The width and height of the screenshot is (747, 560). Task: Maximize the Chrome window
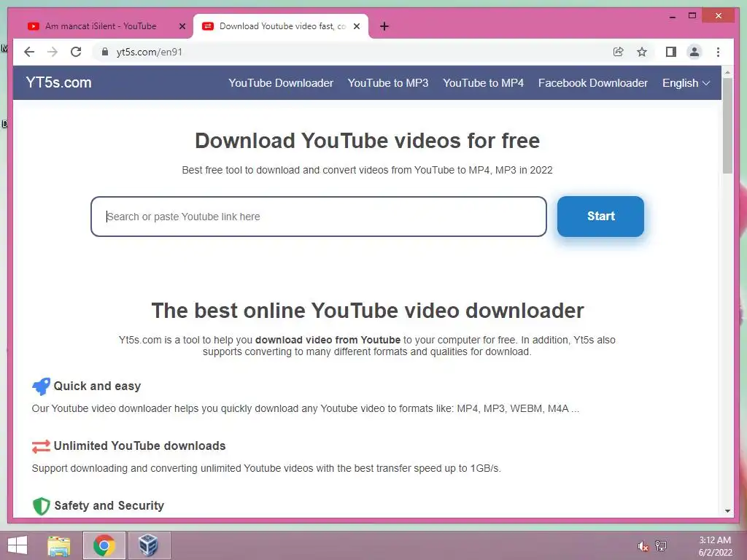[692, 16]
